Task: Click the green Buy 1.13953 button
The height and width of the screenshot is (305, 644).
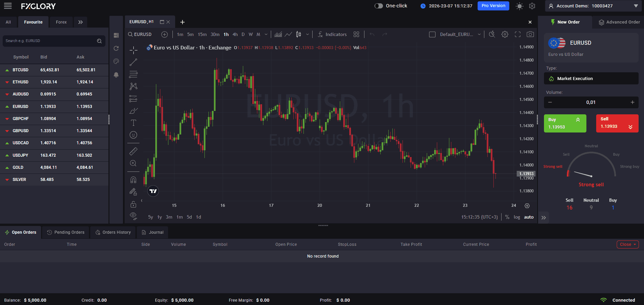Action: coord(565,123)
